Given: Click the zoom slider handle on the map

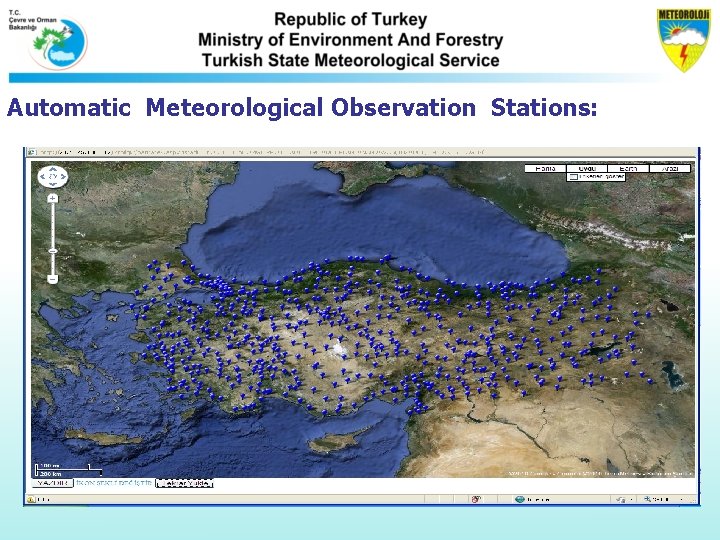Looking at the screenshot, I should click(x=53, y=251).
